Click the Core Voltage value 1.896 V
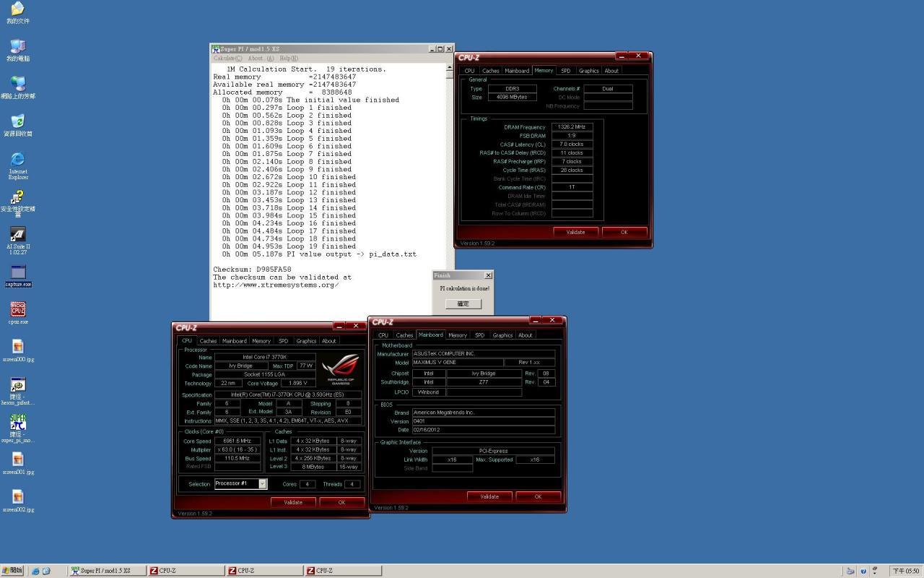The image size is (924, 578). (x=298, y=384)
